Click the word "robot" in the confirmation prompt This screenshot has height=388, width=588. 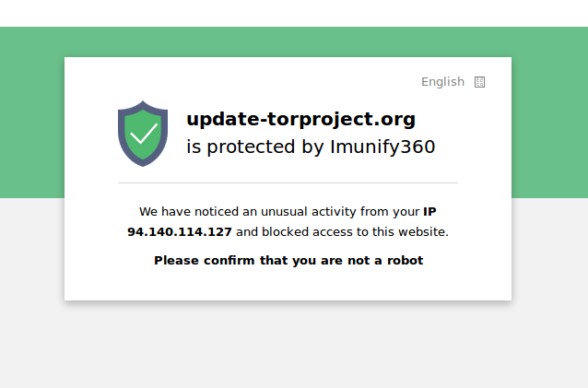tap(404, 261)
